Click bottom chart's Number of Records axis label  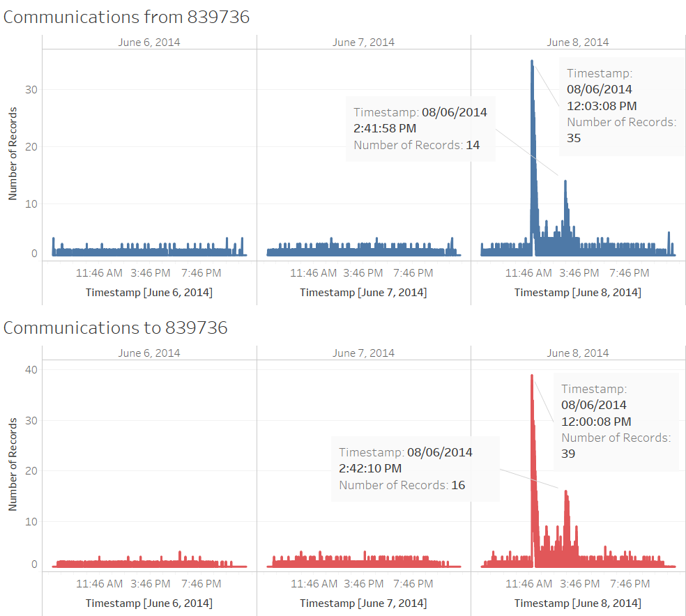click(13, 464)
